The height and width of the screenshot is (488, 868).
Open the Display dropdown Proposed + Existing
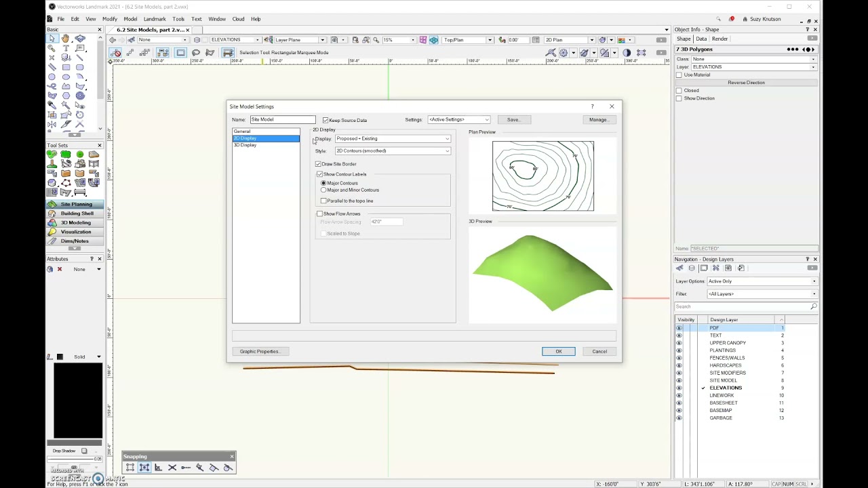[x=393, y=138]
